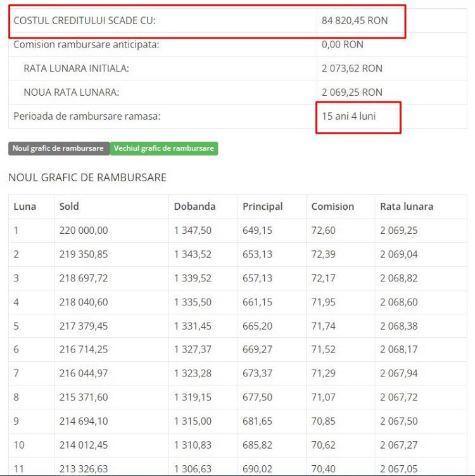
Task: Click the NOUL GRAFIC DE RAMBURSARE heading
Action: coord(87,177)
